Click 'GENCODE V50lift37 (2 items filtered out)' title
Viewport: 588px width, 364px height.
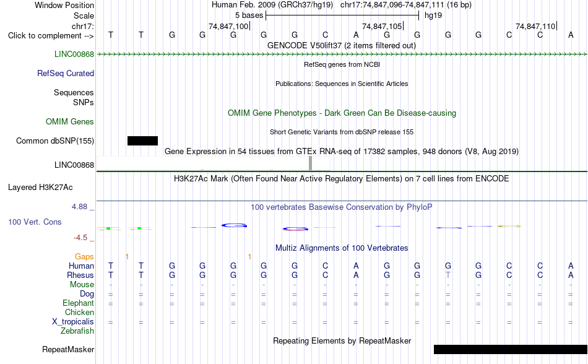(x=342, y=46)
